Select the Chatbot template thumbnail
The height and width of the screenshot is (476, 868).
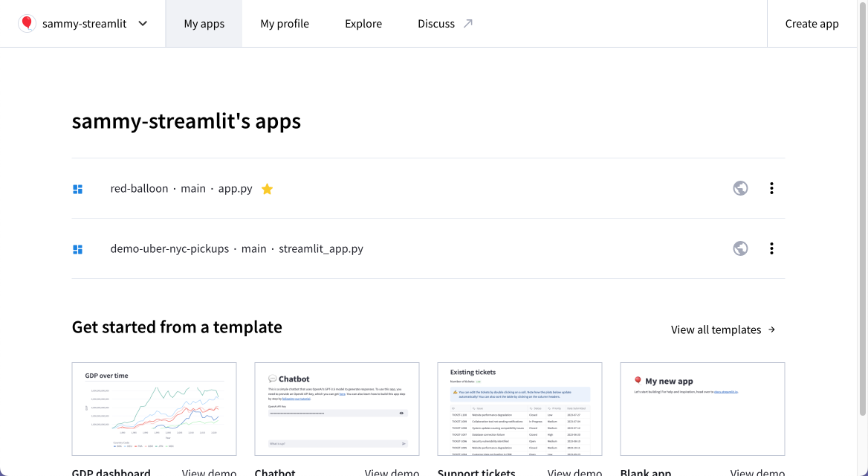[337, 409]
